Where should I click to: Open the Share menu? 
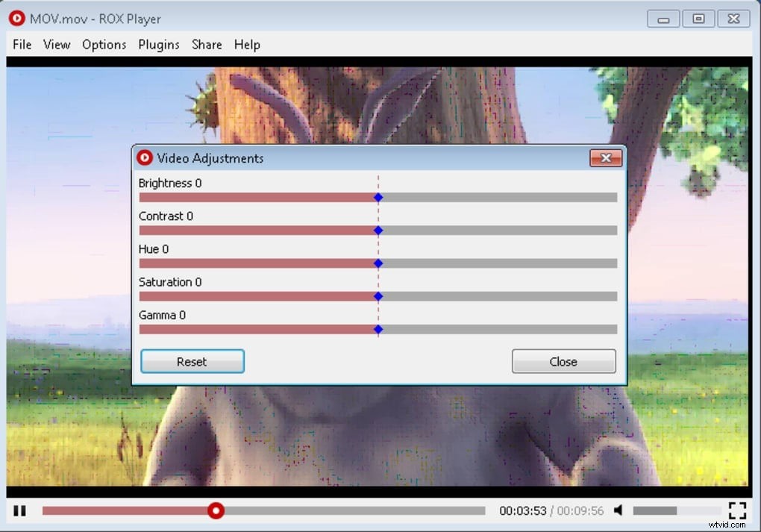pos(207,45)
